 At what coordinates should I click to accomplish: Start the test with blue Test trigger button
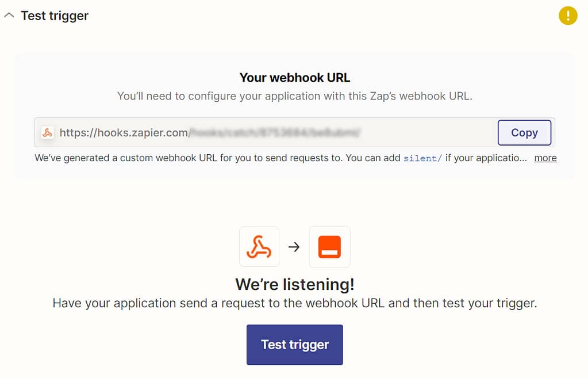click(295, 345)
